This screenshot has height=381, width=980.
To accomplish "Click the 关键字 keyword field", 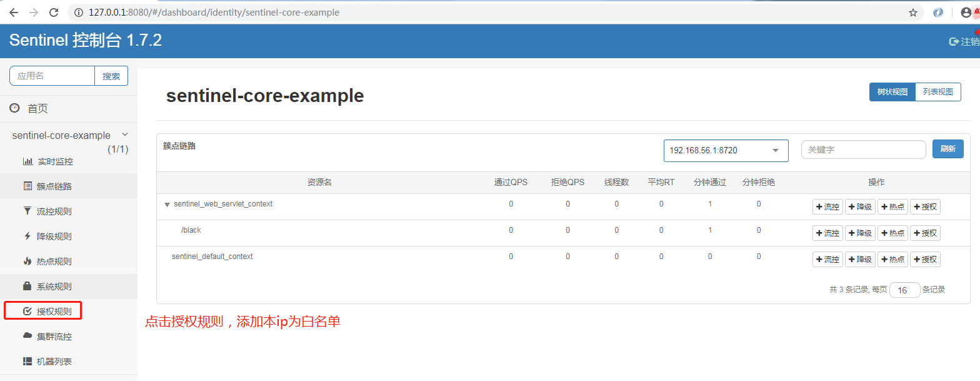I will [863, 150].
